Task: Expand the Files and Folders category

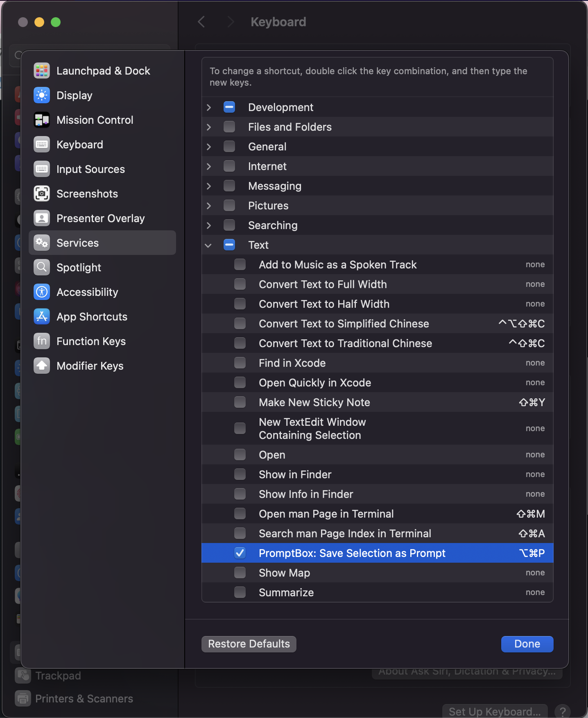Action: 209,127
